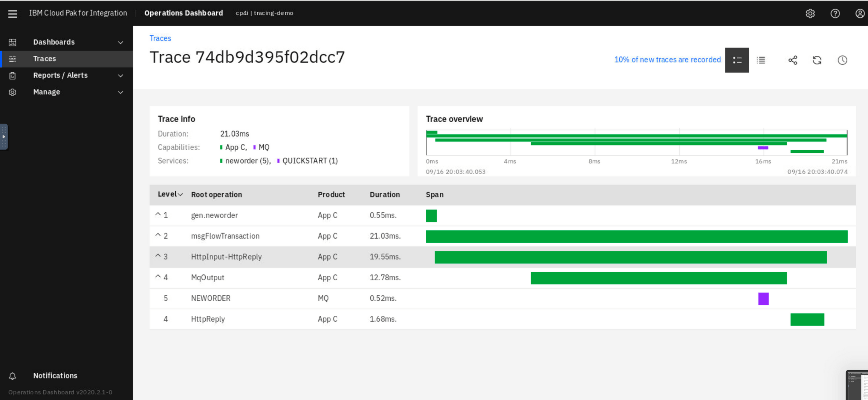Switch to tree view of spans

pos(737,60)
